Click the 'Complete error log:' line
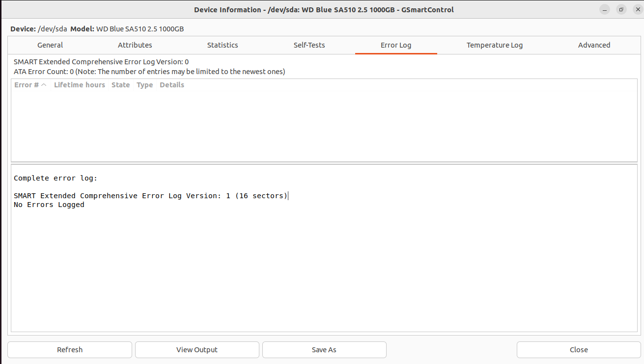The width and height of the screenshot is (644, 364). [x=56, y=178]
